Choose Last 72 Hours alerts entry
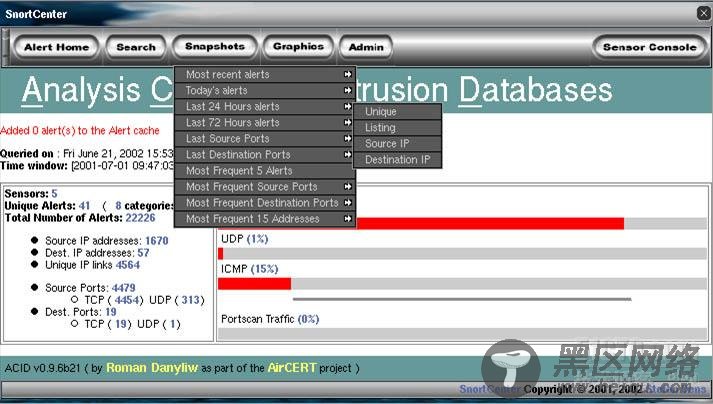Screen dimensions: 713x404 point(265,122)
